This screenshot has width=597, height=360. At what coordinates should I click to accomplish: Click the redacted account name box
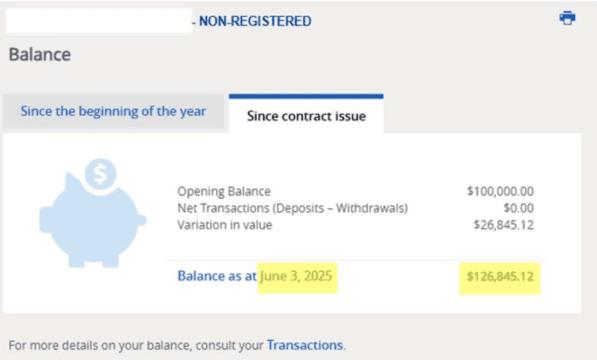click(x=99, y=21)
